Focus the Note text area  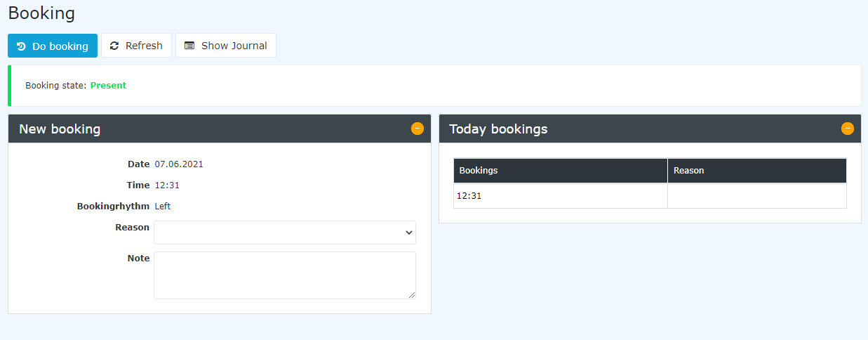[285, 275]
